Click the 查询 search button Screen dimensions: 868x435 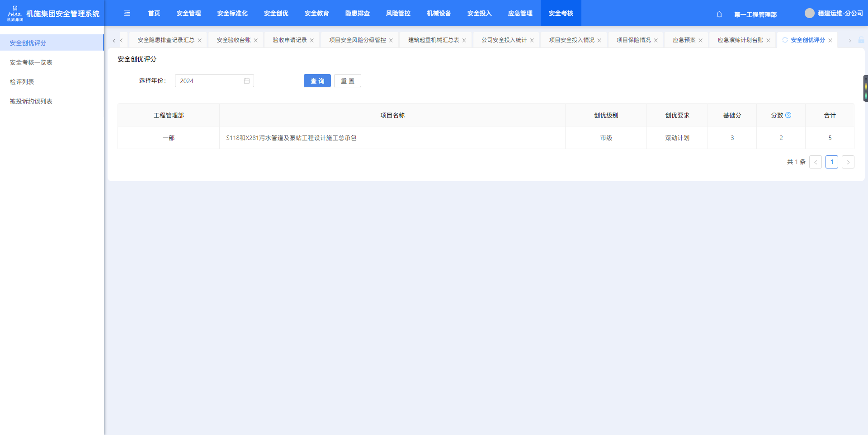click(x=317, y=81)
